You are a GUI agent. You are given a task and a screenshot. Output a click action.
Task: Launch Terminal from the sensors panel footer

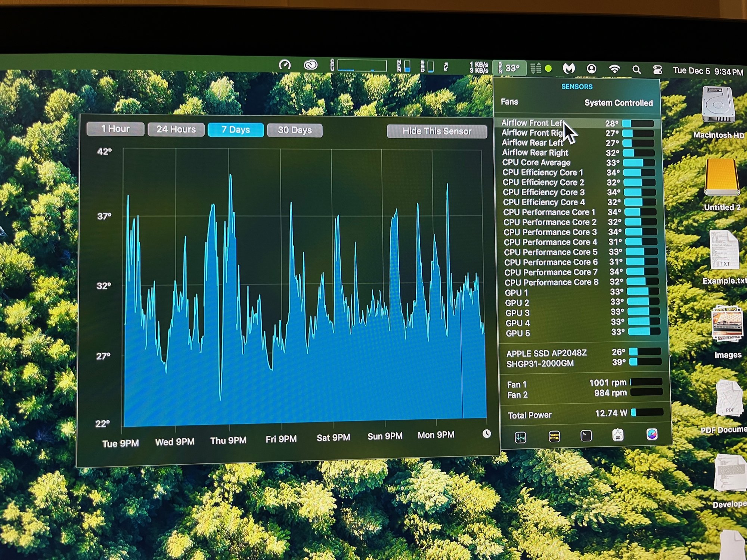coord(586,436)
